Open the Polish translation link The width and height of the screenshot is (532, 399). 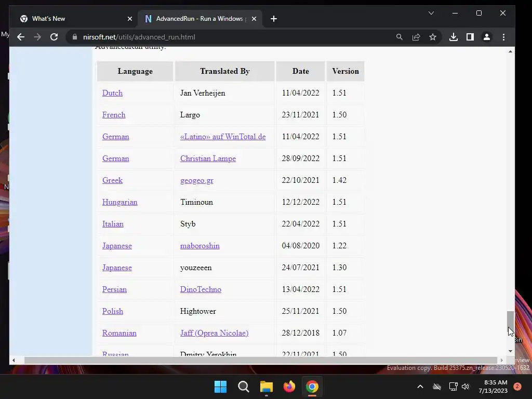coord(113,311)
